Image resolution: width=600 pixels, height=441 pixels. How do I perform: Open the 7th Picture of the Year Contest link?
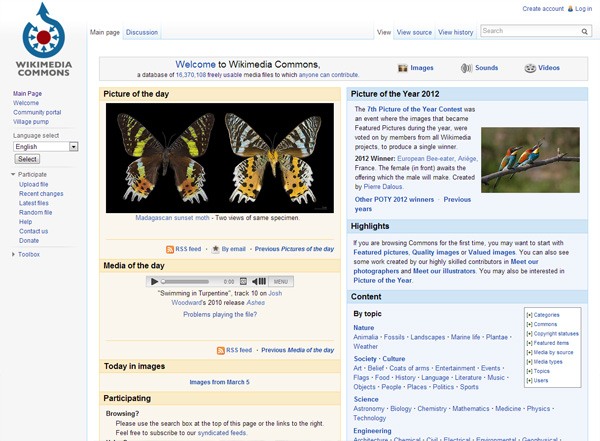pyautogui.click(x=414, y=109)
